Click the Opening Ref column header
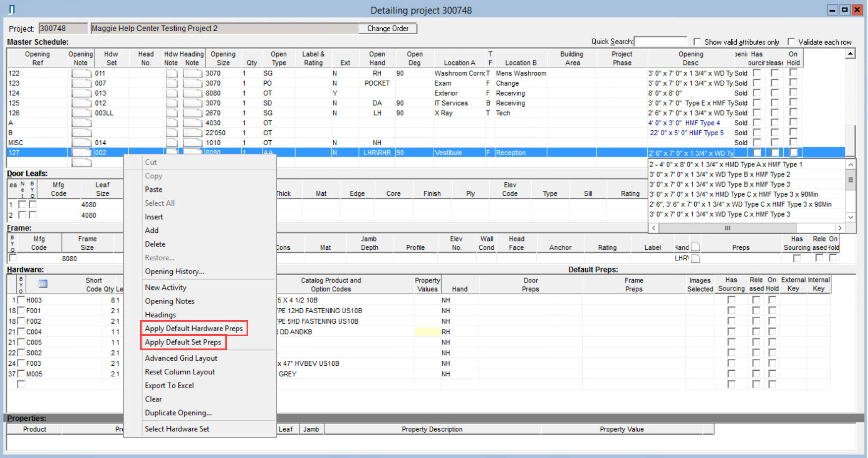This screenshot has height=458, width=868. [38, 58]
